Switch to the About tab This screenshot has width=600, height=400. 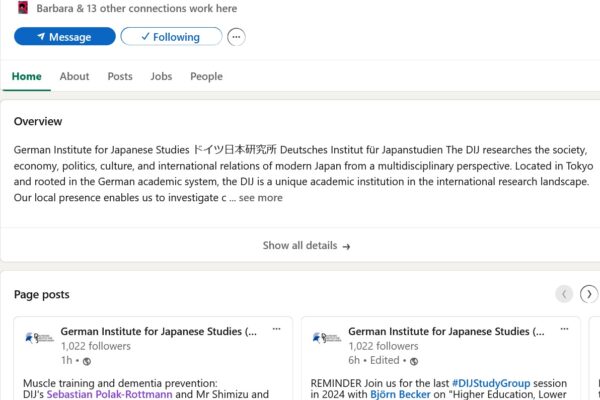pyautogui.click(x=74, y=76)
